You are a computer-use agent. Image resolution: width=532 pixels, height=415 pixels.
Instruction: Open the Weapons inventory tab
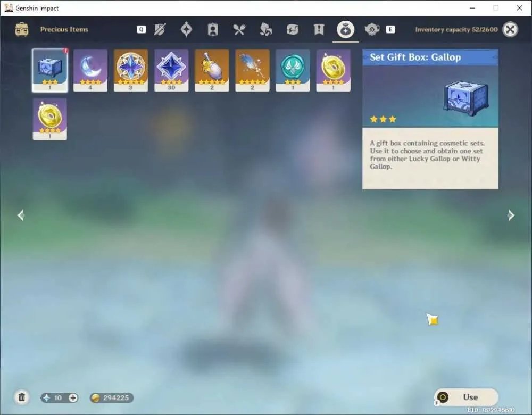point(160,29)
